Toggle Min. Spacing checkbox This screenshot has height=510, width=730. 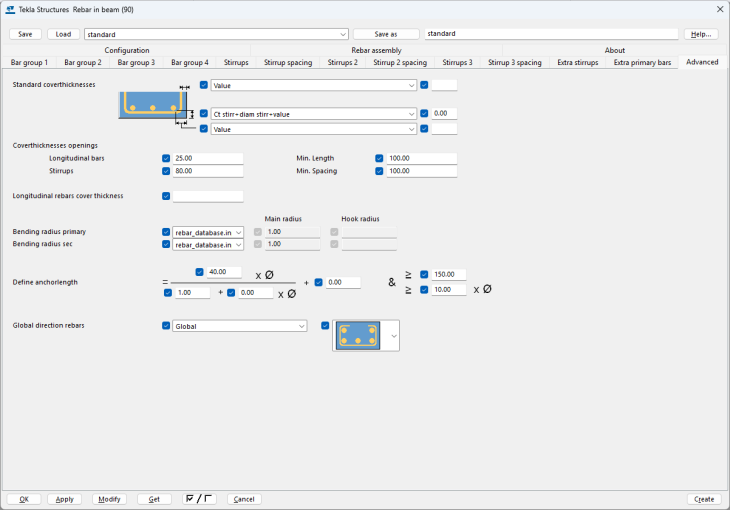click(x=379, y=171)
